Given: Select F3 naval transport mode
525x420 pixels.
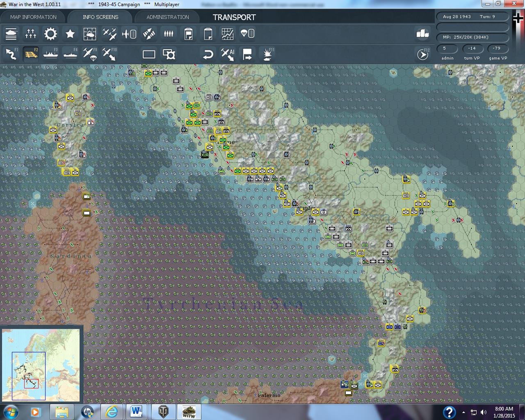Looking at the screenshot, I should click(x=50, y=54).
